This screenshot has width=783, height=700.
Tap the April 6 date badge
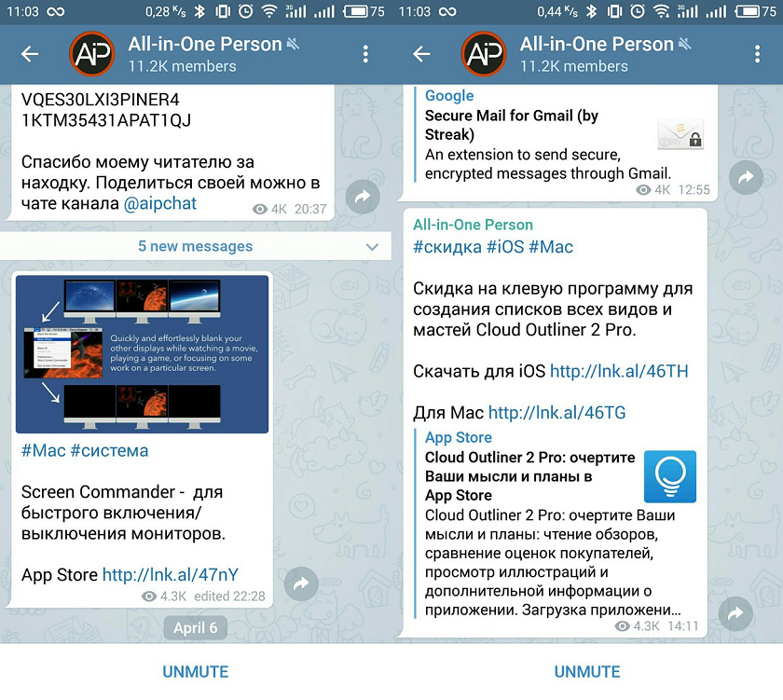pyautogui.click(x=195, y=627)
